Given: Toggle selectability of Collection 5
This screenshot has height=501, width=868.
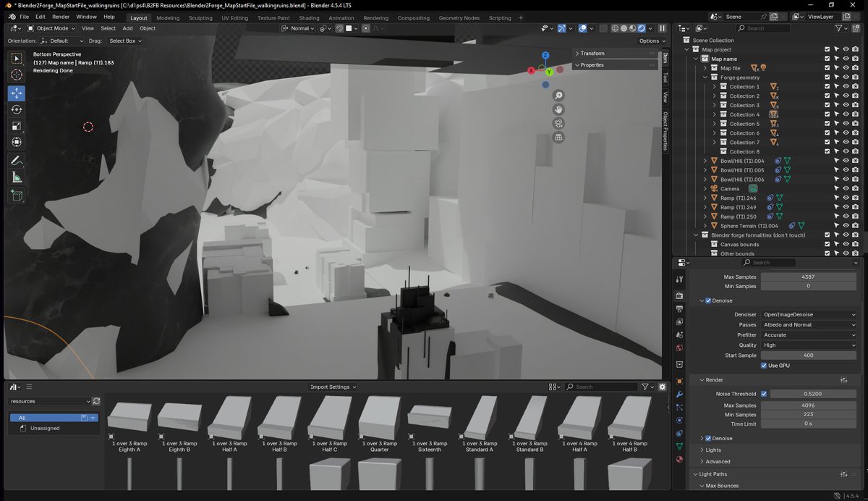Looking at the screenshot, I should pyautogui.click(x=836, y=124).
